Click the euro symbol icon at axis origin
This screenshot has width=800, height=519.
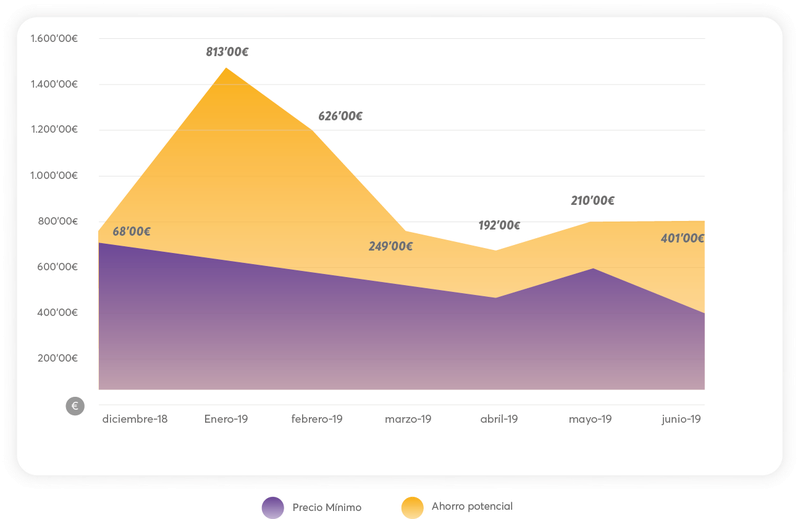(x=74, y=406)
